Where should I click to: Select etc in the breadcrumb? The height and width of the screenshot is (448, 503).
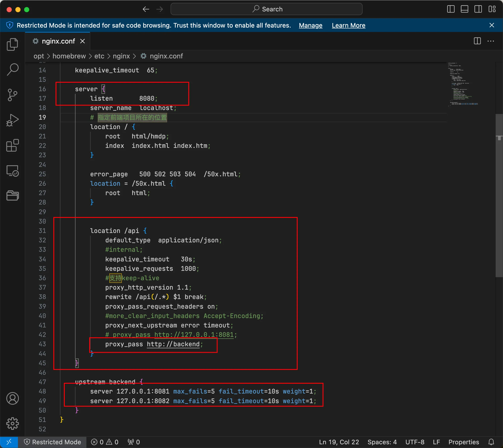pyautogui.click(x=99, y=56)
